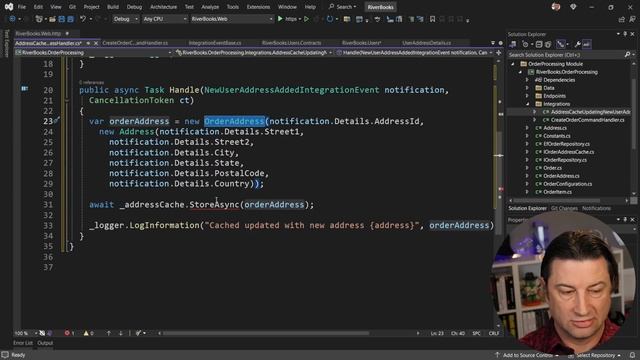This screenshot has width=640, height=360.
Task: Close the AddressCache handler tab
Action: [96, 43]
